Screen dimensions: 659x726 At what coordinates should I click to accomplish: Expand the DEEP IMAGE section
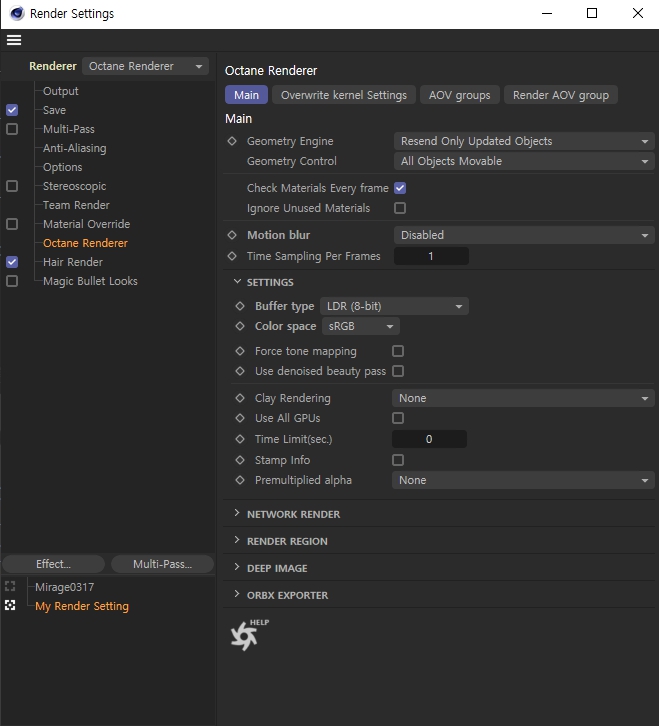point(237,567)
